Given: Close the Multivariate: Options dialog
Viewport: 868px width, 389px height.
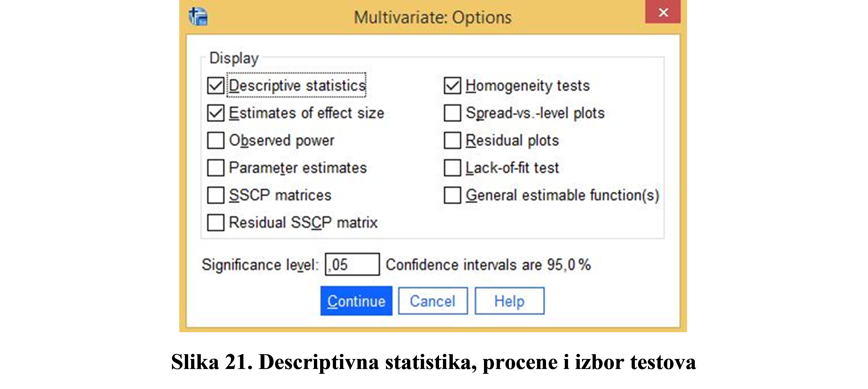Looking at the screenshot, I should point(663,12).
